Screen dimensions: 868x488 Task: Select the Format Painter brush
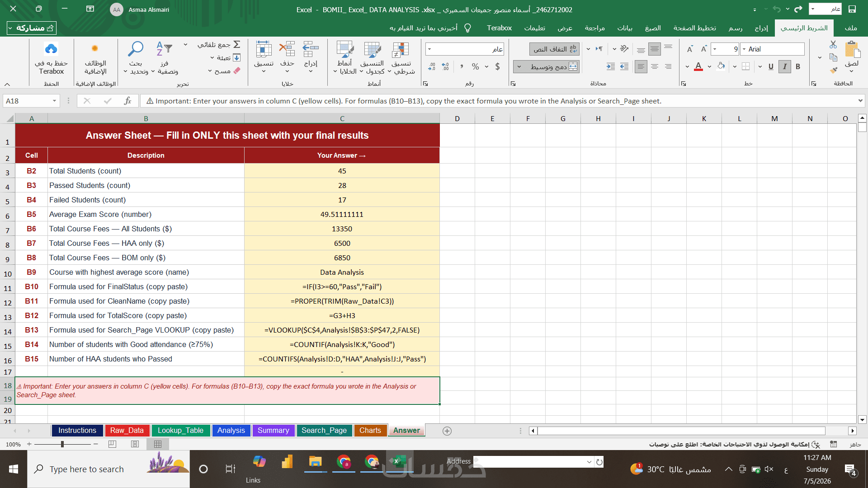(833, 70)
